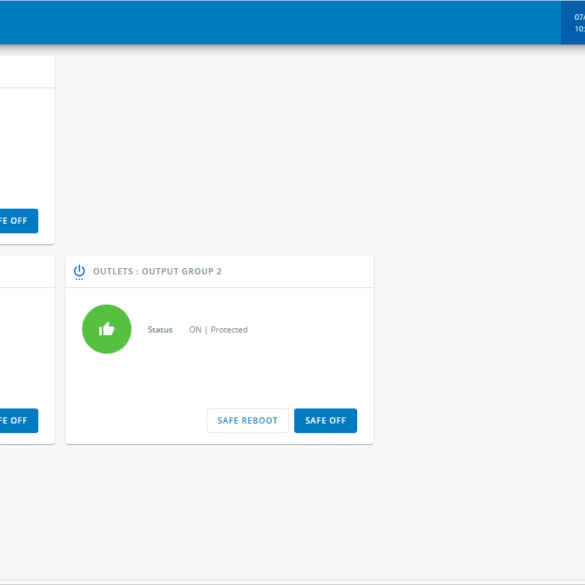Click the green thumbs-up status icon
This screenshot has width=585, height=585.
(107, 329)
